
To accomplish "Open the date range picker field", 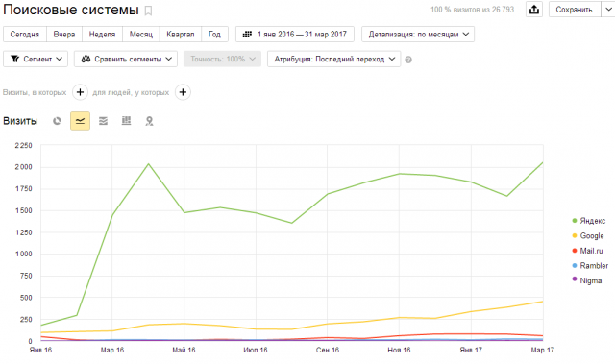I will 295,34.
